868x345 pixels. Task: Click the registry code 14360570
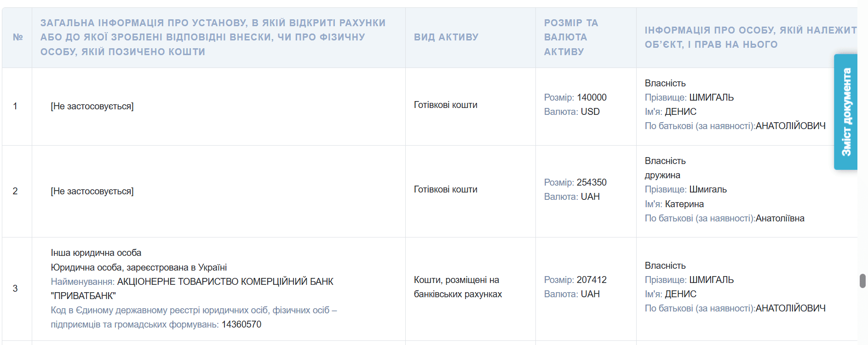241,324
